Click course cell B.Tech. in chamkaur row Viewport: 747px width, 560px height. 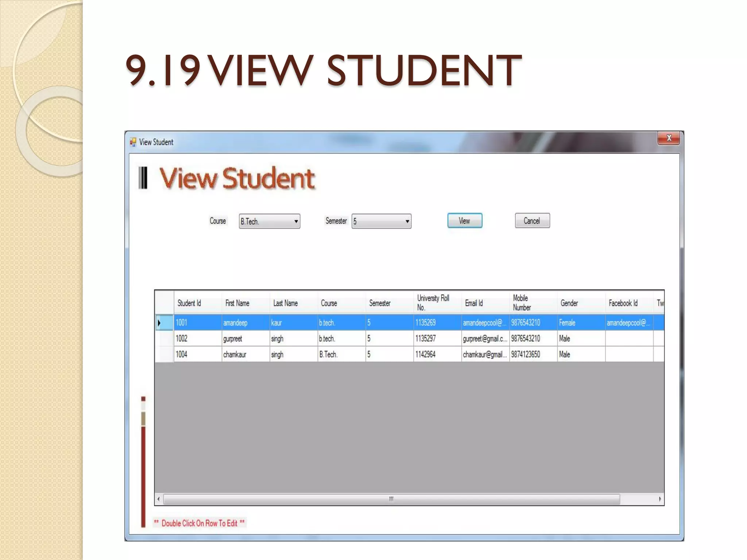pos(342,354)
